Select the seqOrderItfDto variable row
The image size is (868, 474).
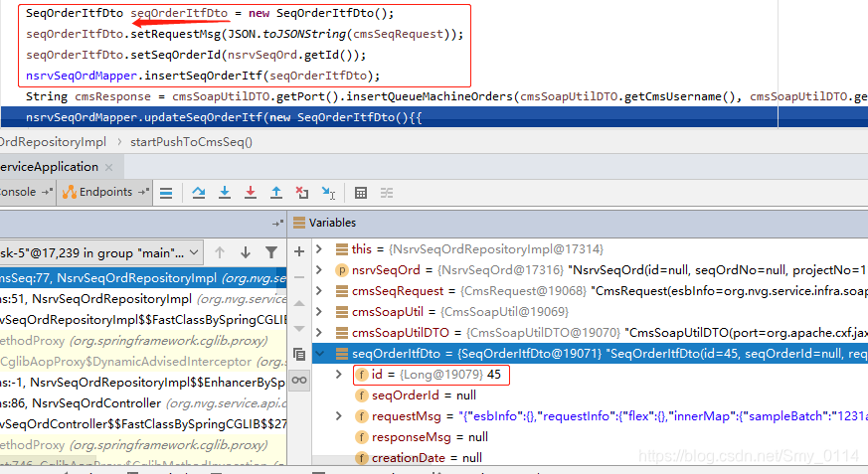(x=590, y=354)
